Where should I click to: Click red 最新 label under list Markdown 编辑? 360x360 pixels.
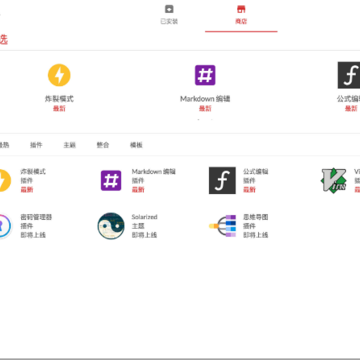138,190
